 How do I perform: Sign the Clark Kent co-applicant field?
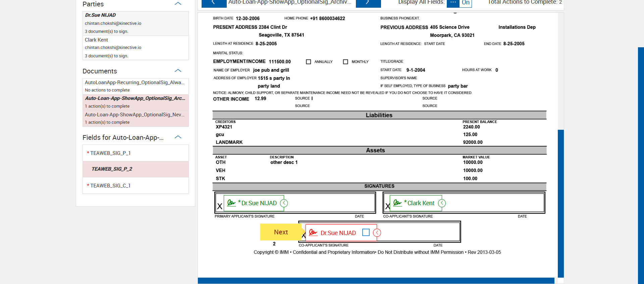(x=416, y=203)
